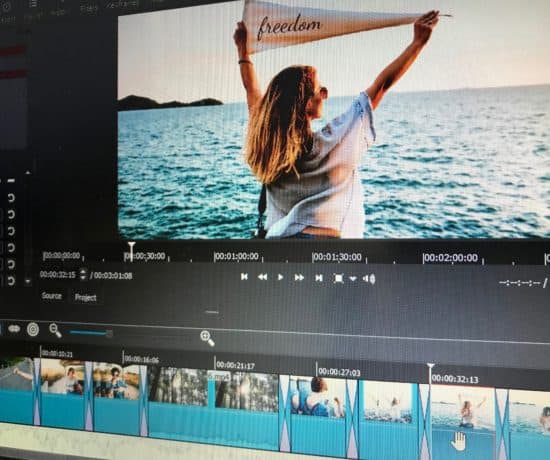The width and height of the screenshot is (550, 460).
Task: Select the road clip at timeline's left edge
Action: click(16, 391)
